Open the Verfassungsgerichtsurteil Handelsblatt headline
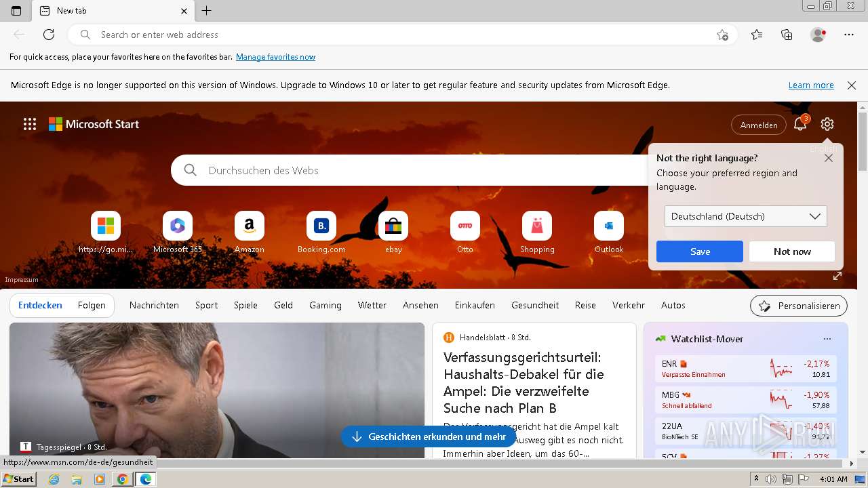The height and width of the screenshot is (488, 868). coord(524,382)
